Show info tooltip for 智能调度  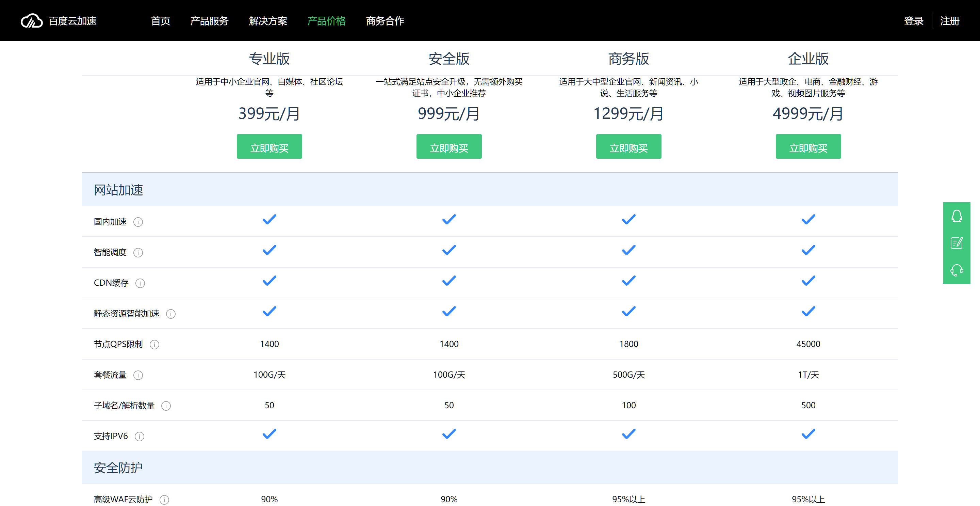(x=138, y=252)
